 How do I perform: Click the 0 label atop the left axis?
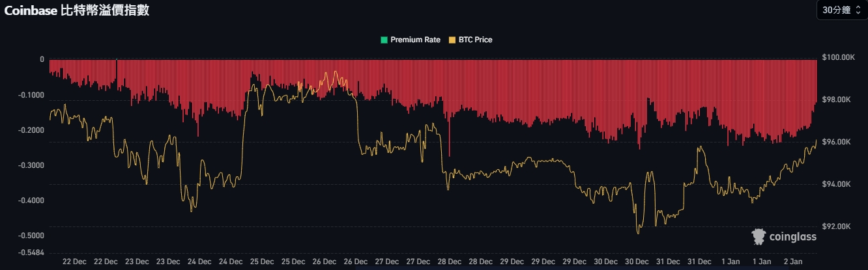point(42,59)
